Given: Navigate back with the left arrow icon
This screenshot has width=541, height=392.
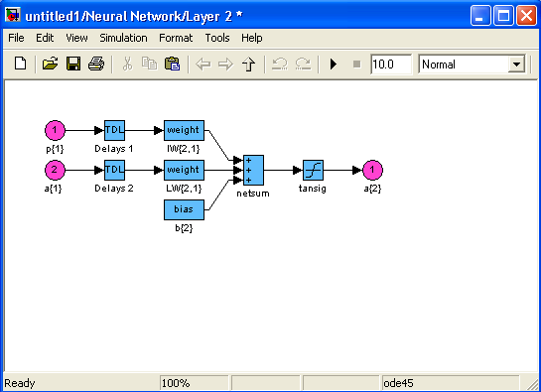Looking at the screenshot, I should click(x=203, y=65).
